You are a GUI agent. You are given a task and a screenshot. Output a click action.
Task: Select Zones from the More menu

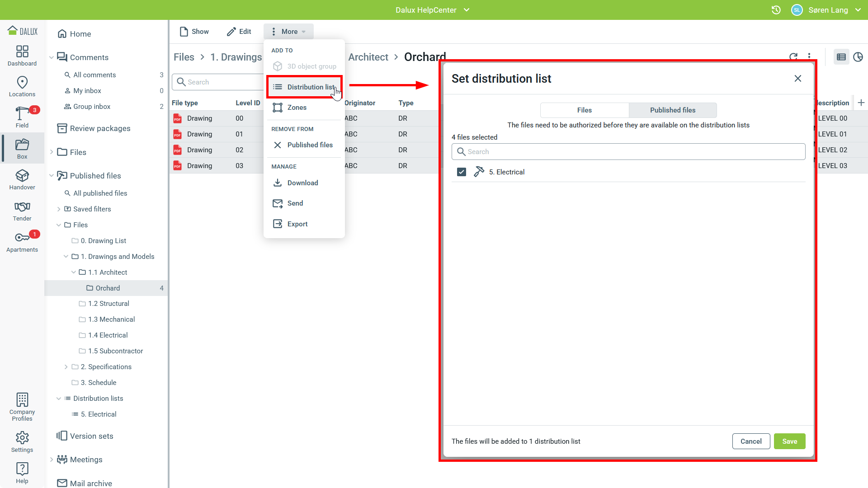click(x=297, y=108)
